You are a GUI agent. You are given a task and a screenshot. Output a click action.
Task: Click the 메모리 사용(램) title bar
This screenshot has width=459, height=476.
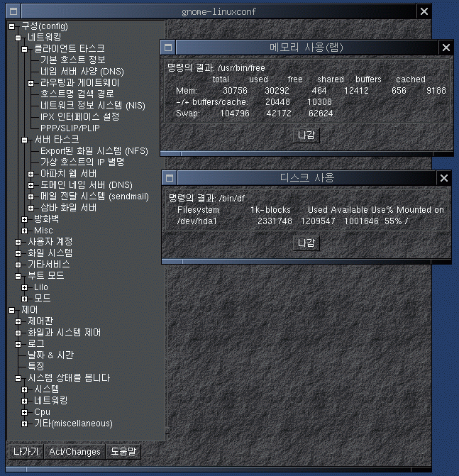[x=306, y=48]
